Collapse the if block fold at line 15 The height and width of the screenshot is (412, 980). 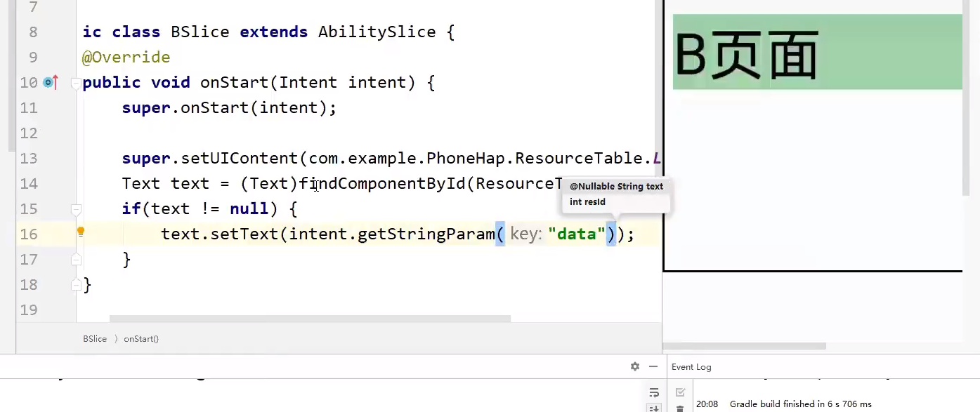(76, 209)
